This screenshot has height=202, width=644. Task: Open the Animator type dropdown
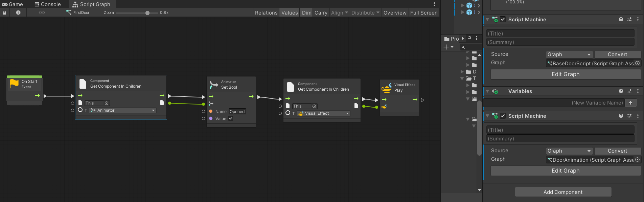(123, 110)
